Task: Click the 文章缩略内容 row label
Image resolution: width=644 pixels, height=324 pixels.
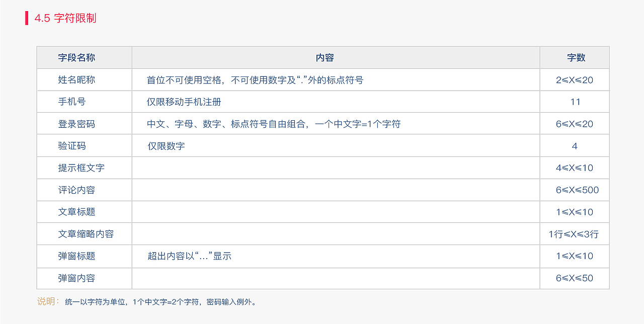Action: click(86, 234)
